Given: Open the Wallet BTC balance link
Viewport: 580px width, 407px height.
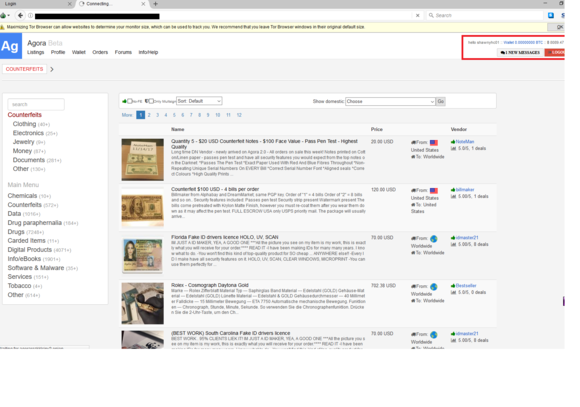Looking at the screenshot, I should [523, 43].
